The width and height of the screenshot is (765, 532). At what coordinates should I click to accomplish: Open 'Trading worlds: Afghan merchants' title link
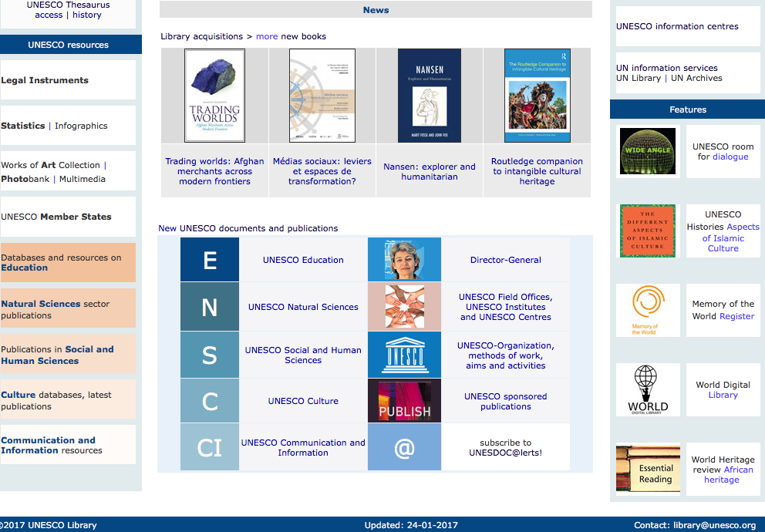point(214,171)
